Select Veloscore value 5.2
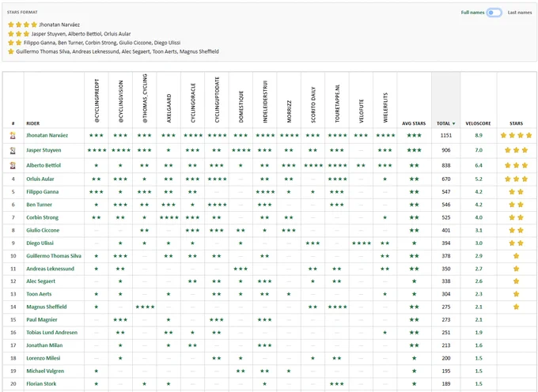 point(479,179)
